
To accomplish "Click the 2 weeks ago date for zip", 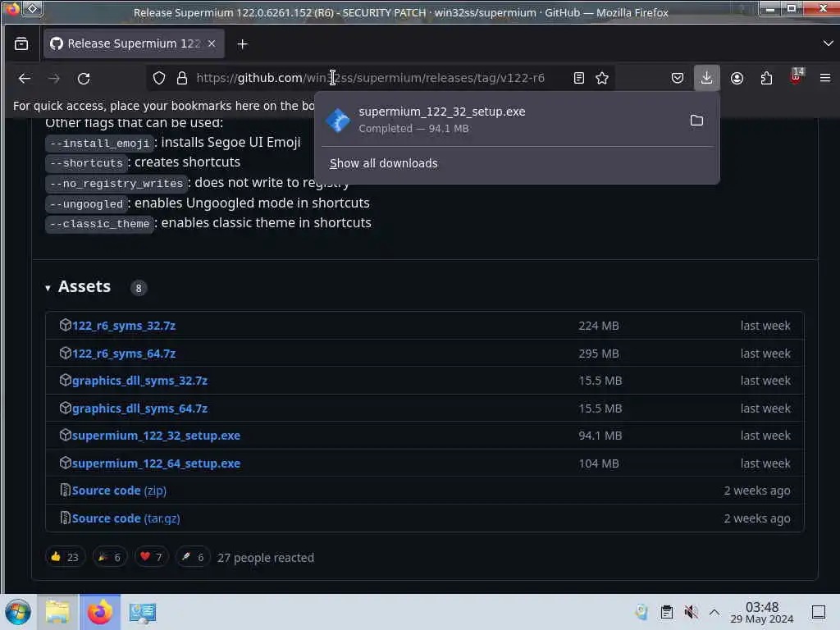I will 757,491.
